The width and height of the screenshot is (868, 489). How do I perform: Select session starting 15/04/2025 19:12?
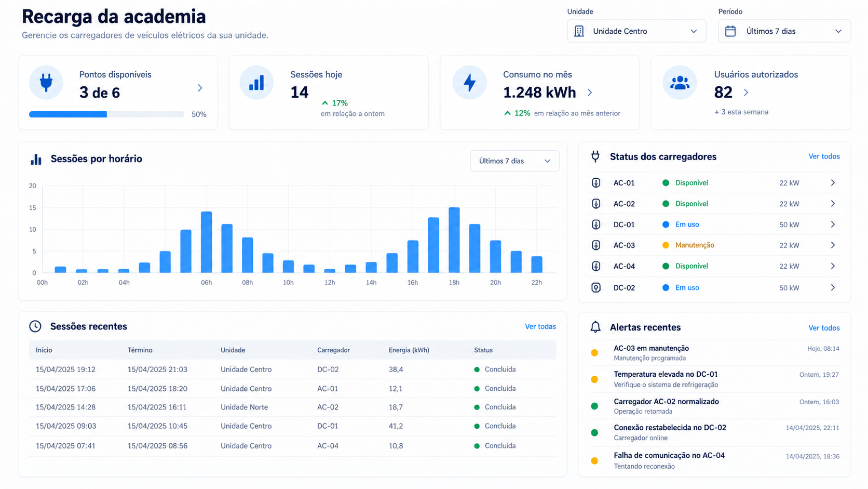[x=293, y=369]
